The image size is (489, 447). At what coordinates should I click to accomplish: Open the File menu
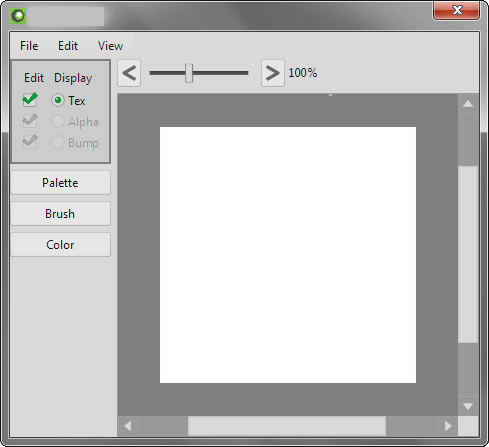(29, 46)
